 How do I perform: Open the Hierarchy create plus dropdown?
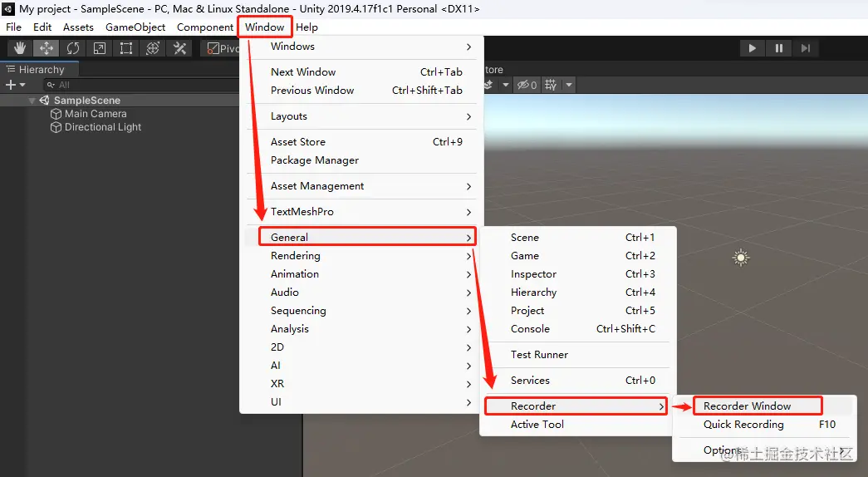point(15,85)
